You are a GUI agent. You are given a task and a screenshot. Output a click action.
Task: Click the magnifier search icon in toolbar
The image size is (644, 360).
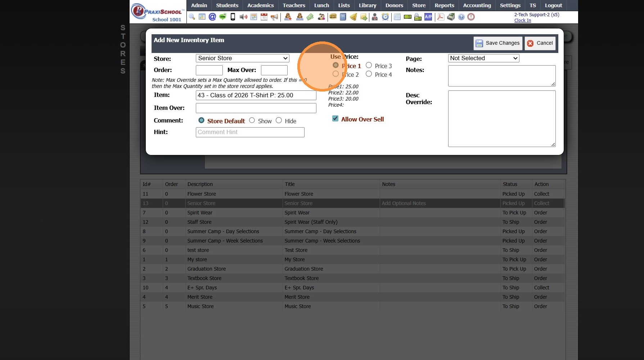pos(192,17)
